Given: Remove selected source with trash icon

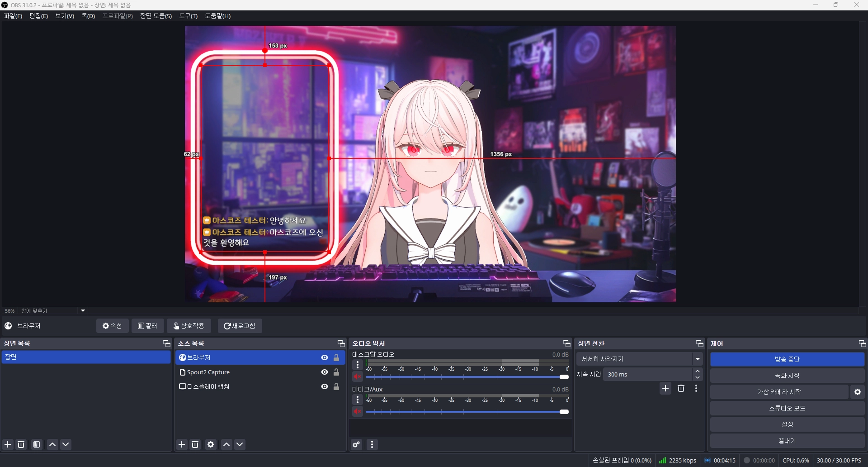Looking at the screenshot, I should (x=195, y=444).
